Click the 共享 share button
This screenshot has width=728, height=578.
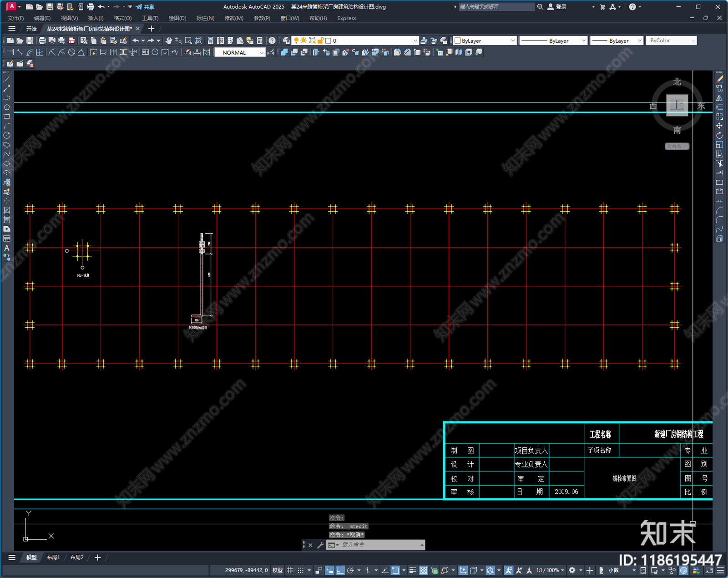145,7
